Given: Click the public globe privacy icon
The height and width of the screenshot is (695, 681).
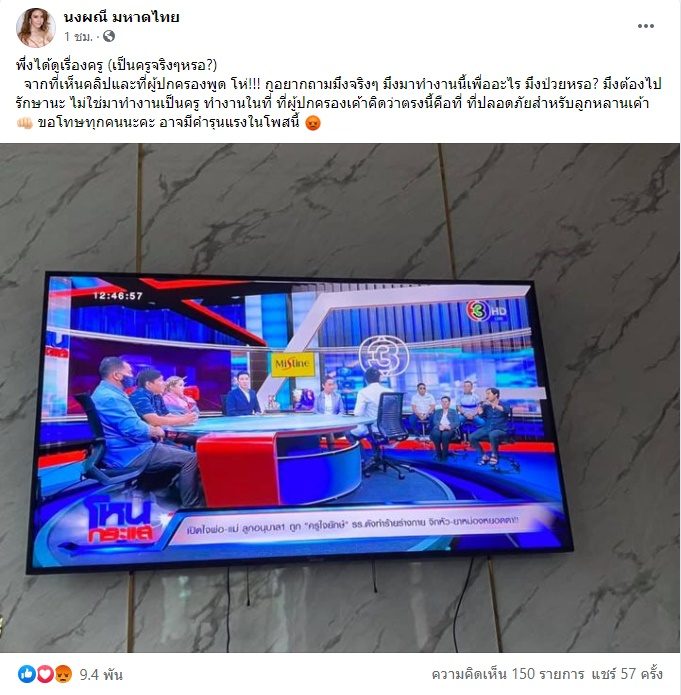Looking at the screenshot, I should coord(109,36).
